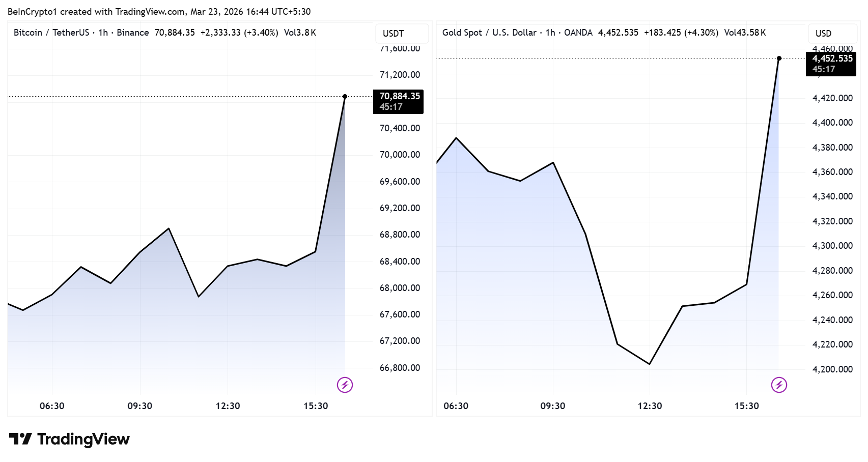The height and width of the screenshot is (462, 868).
Task: Click the Vol 3.8K indicator on Bitcoin chart
Action: point(300,33)
